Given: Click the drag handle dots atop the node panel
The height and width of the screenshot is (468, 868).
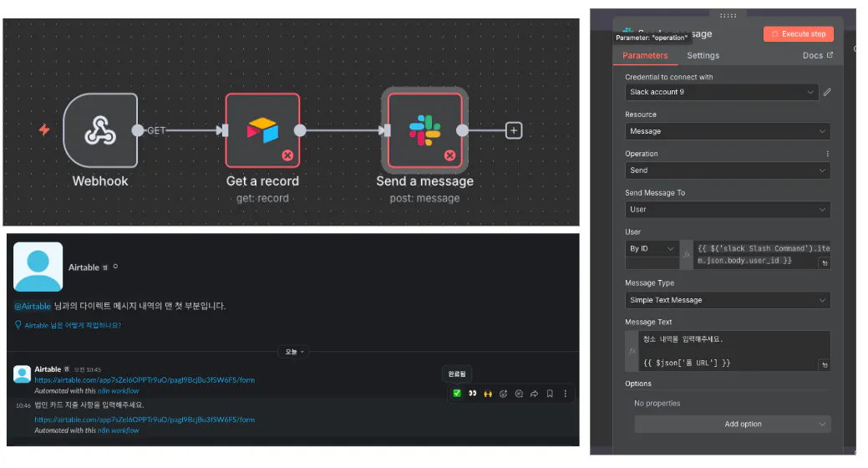Looking at the screenshot, I should point(728,16).
